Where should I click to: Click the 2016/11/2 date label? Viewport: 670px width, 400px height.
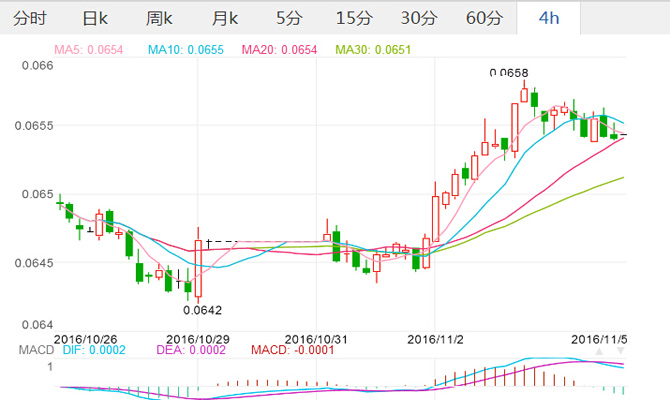pos(435,340)
